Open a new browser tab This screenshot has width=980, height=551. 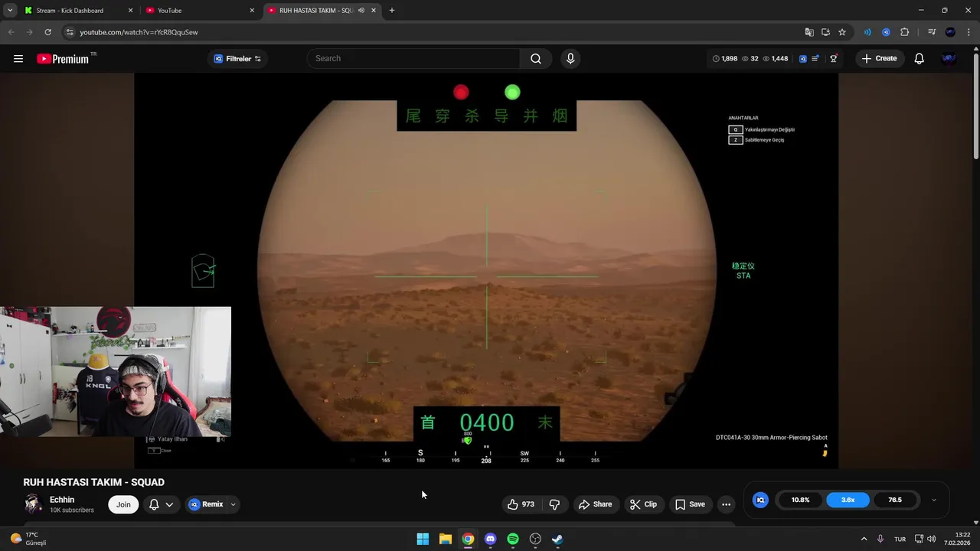click(392, 11)
